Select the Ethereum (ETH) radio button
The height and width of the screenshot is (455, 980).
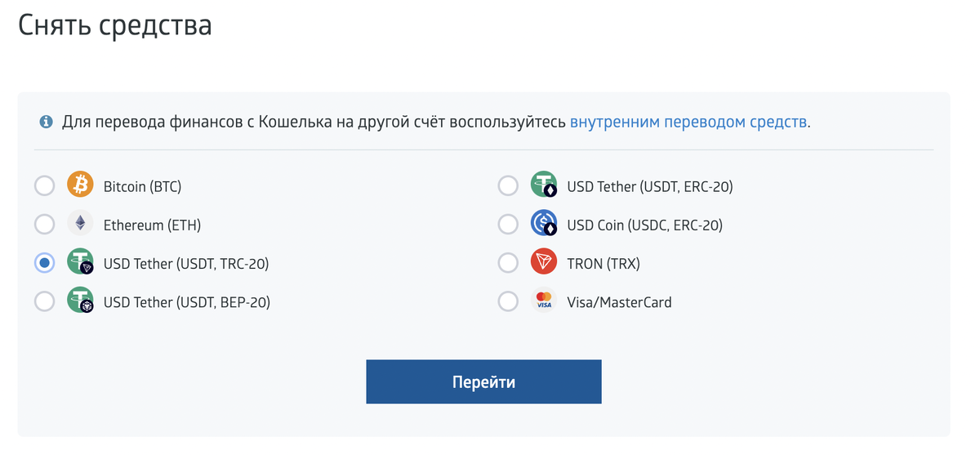(x=44, y=225)
